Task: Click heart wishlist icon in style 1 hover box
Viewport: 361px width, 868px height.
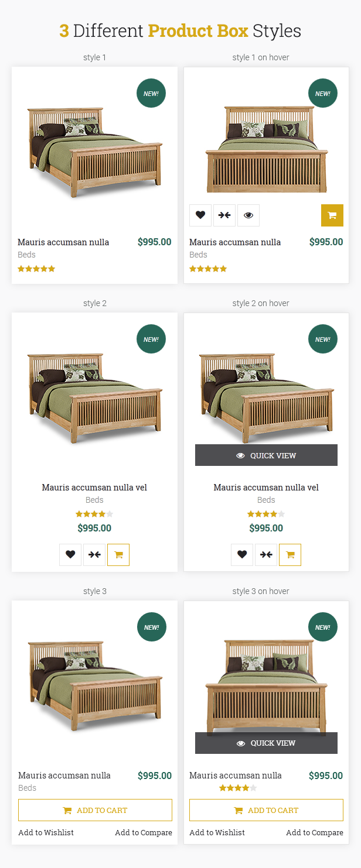Action: pos(200,215)
